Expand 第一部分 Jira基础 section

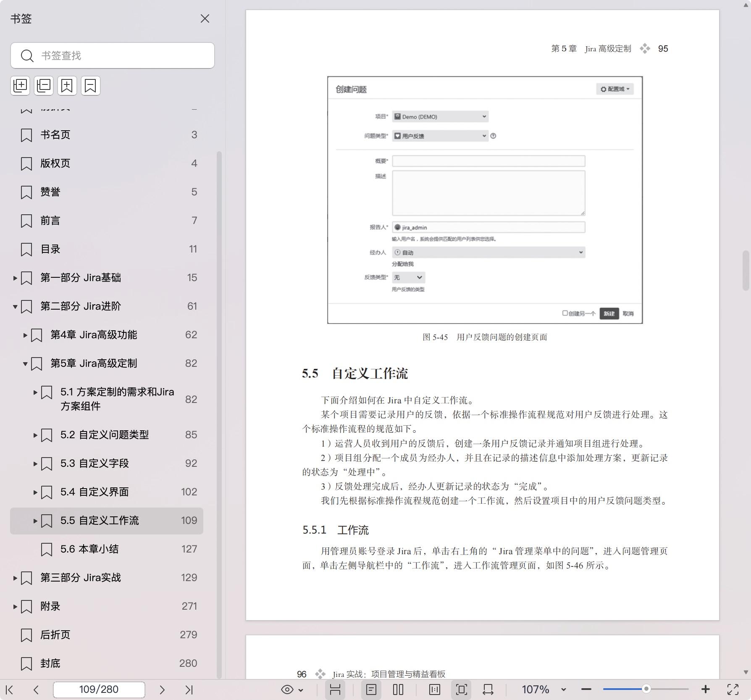pos(15,278)
